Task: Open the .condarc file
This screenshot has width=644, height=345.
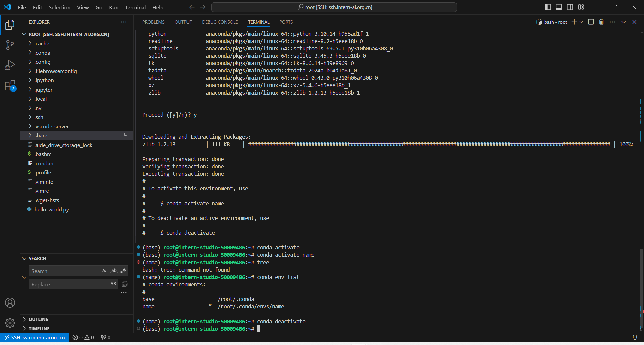Action: point(77,163)
